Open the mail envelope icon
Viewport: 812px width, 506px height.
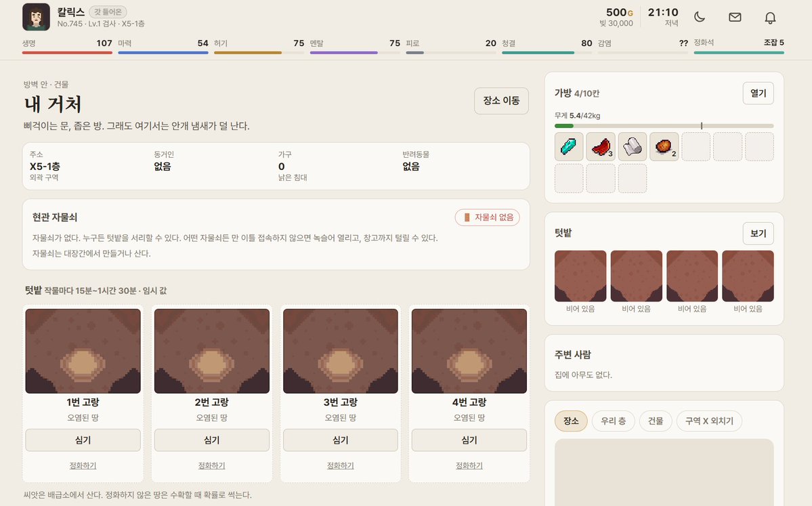point(735,17)
